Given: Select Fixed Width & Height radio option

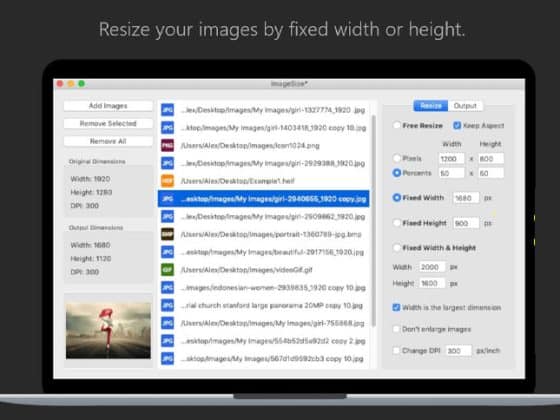Looking at the screenshot, I should point(396,248).
